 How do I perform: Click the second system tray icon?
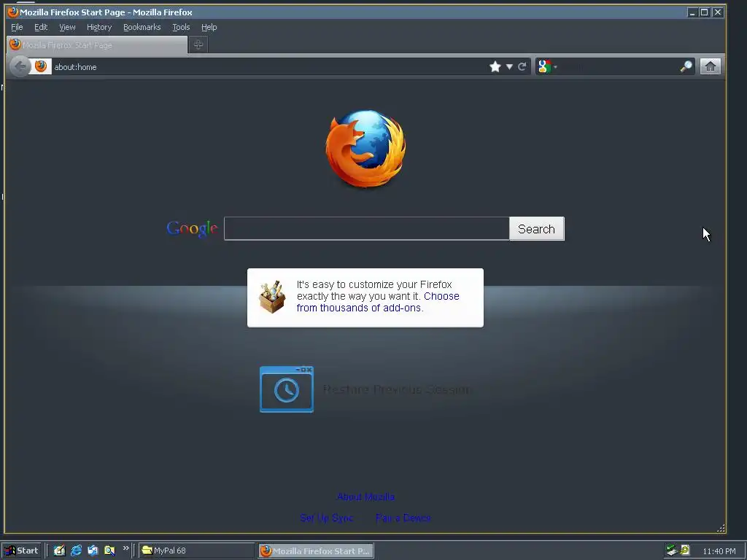point(685,550)
